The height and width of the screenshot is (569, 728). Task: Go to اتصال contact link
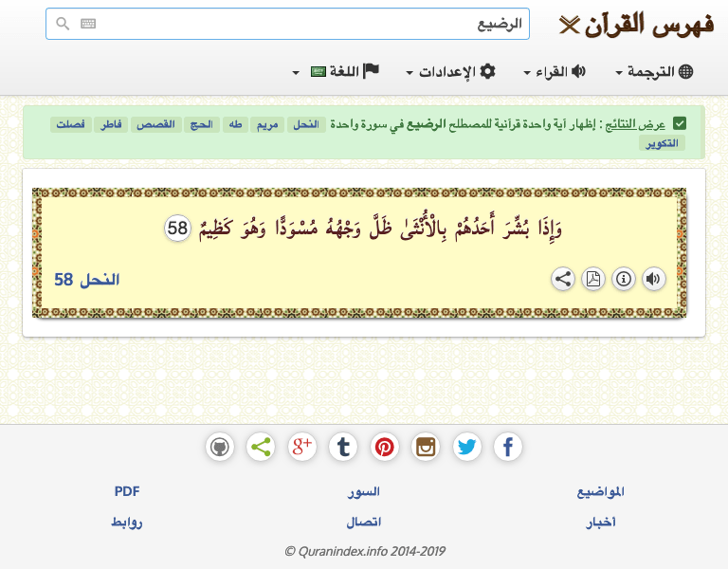pyautogui.click(x=364, y=523)
